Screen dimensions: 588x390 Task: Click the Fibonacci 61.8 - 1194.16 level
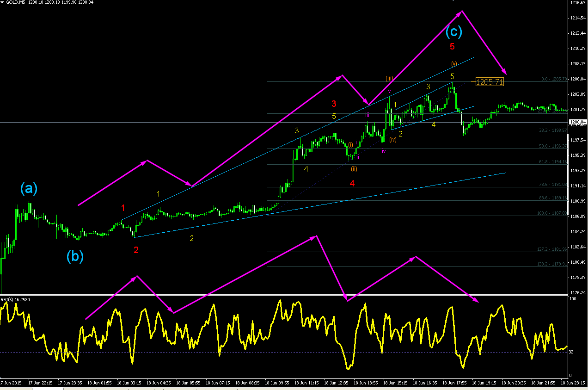(554, 162)
